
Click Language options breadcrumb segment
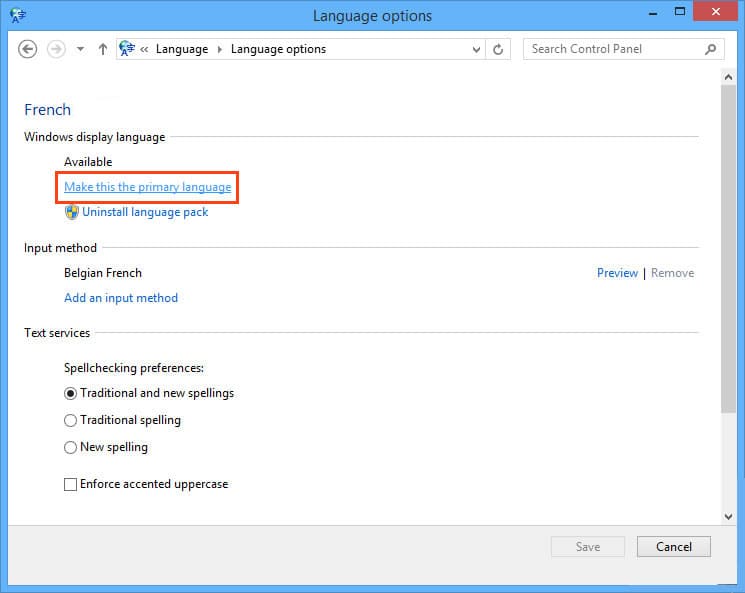(x=278, y=49)
